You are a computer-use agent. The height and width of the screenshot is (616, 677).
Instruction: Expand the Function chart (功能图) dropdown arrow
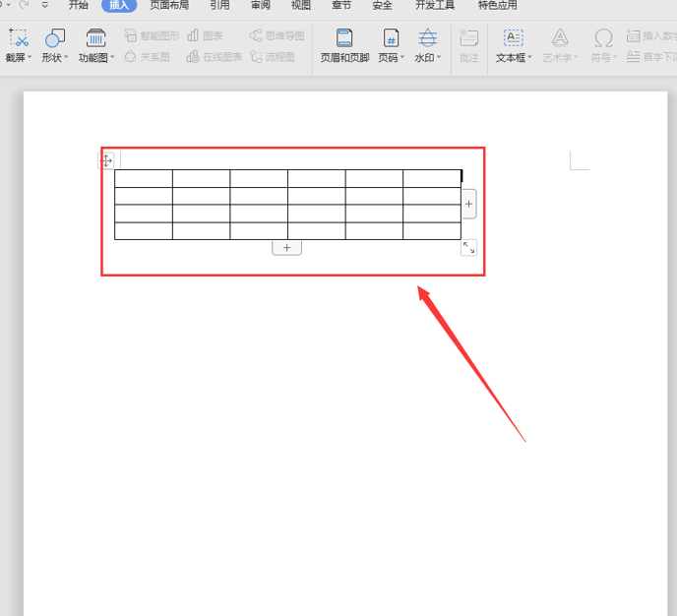112,57
